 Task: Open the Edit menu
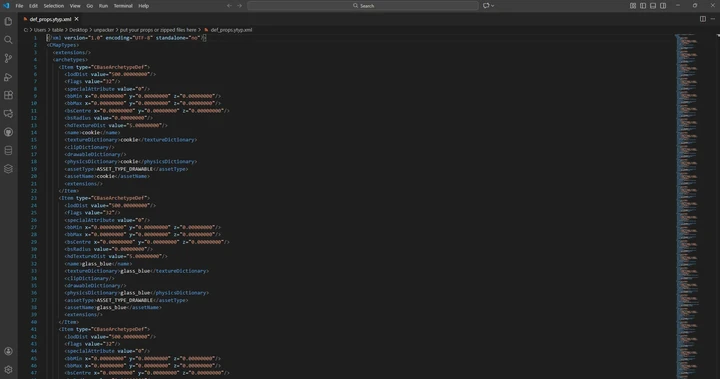click(x=34, y=6)
